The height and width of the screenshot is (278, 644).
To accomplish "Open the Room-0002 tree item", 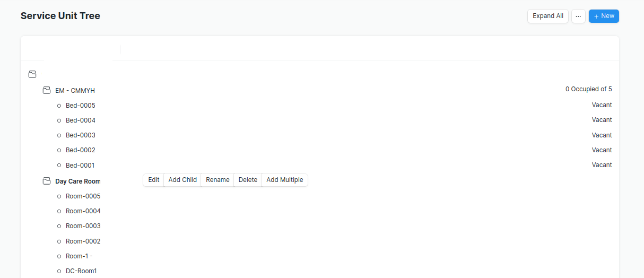I will point(83,241).
